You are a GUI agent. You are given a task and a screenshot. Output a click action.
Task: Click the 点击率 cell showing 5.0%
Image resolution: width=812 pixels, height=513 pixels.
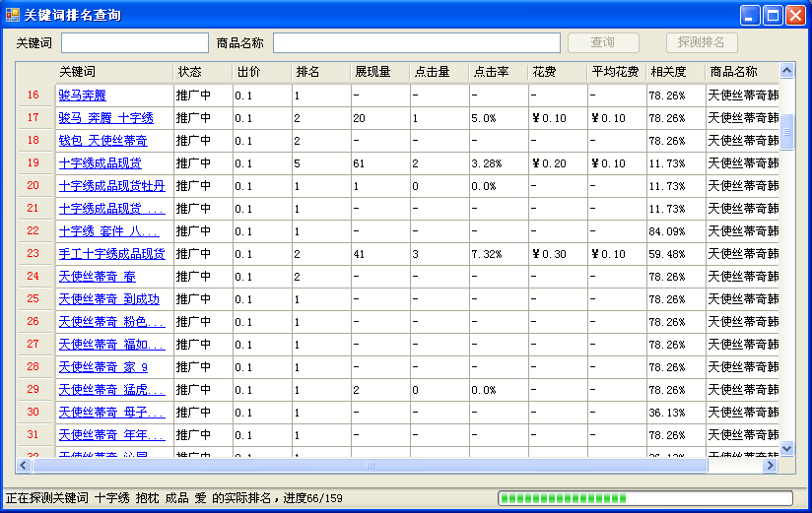pos(499,118)
